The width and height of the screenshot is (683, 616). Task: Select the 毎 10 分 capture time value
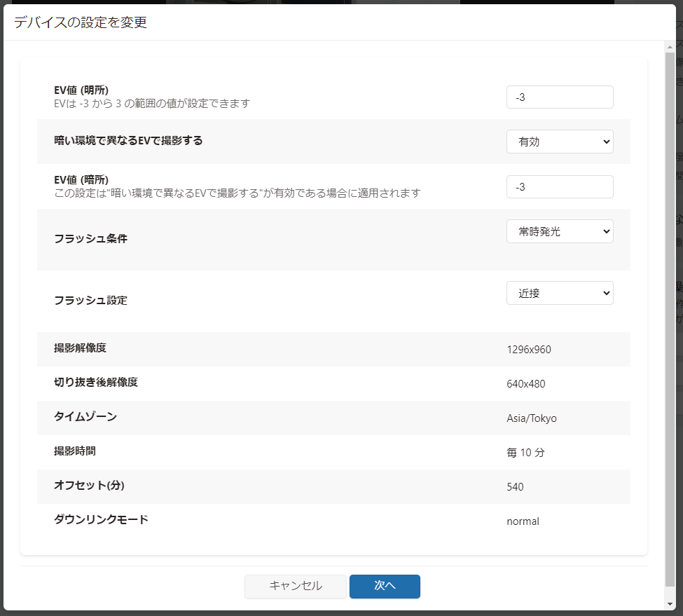tap(525, 453)
